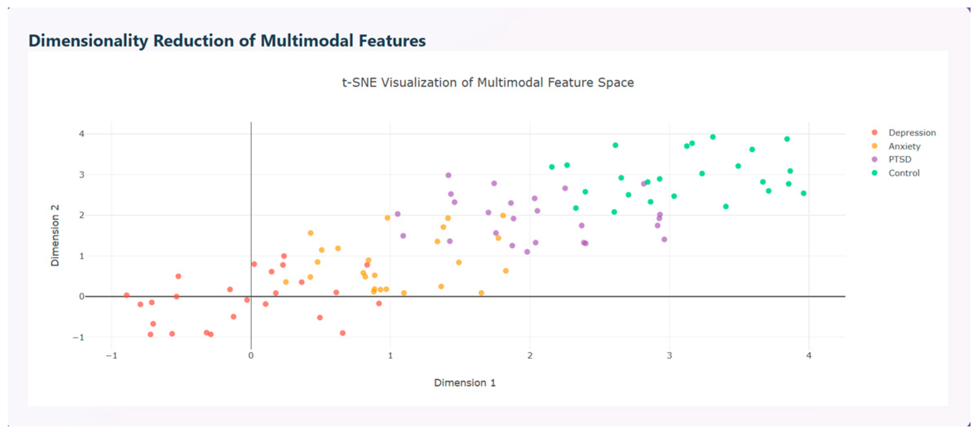This screenshot has width=980, height=435.
Task: Click the topmost purple PTSD data point
Action: coord(448,175)
